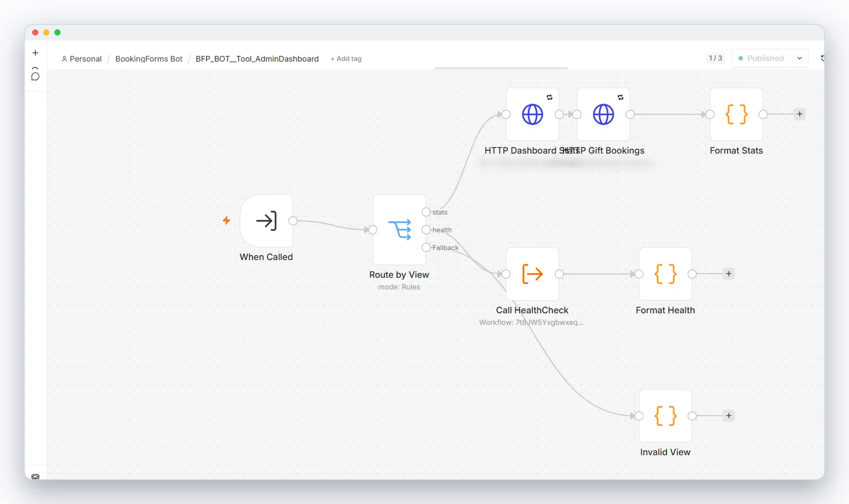
Task: Add node after Format Stats output
Action: tap(800, 114)
